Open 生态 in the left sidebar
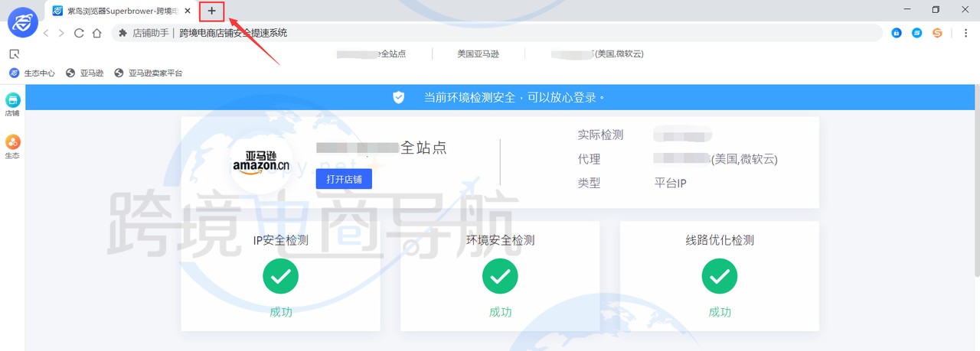This screenshot has width=980, height=351. point(12,147)
